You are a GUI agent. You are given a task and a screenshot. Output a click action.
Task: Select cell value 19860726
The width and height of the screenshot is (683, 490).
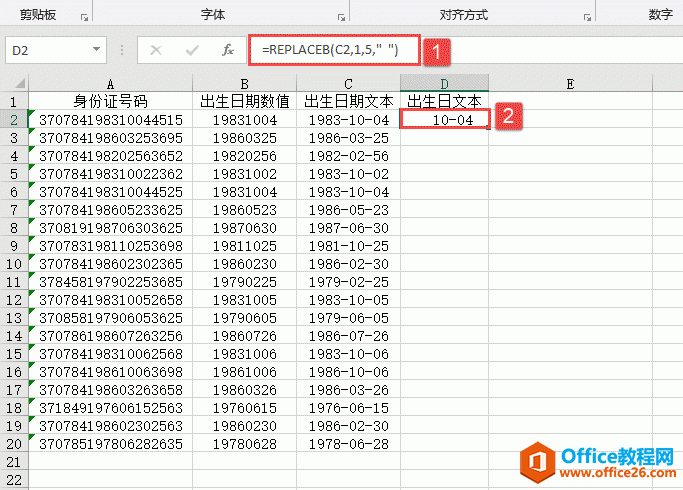coord(244,336)
